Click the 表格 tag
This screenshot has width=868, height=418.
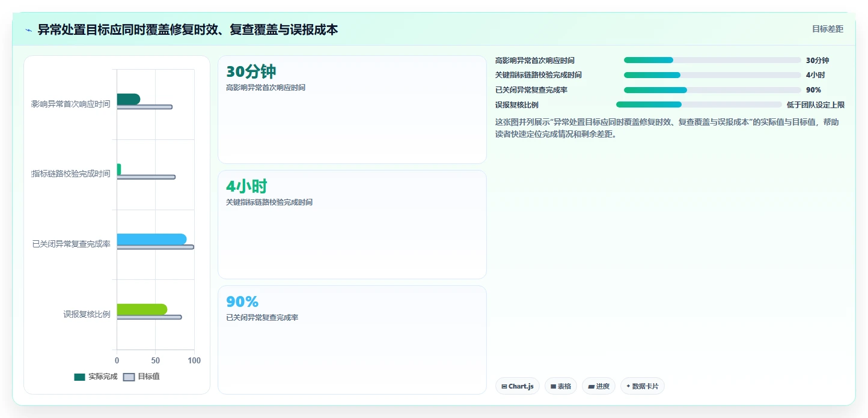[561, 386]
